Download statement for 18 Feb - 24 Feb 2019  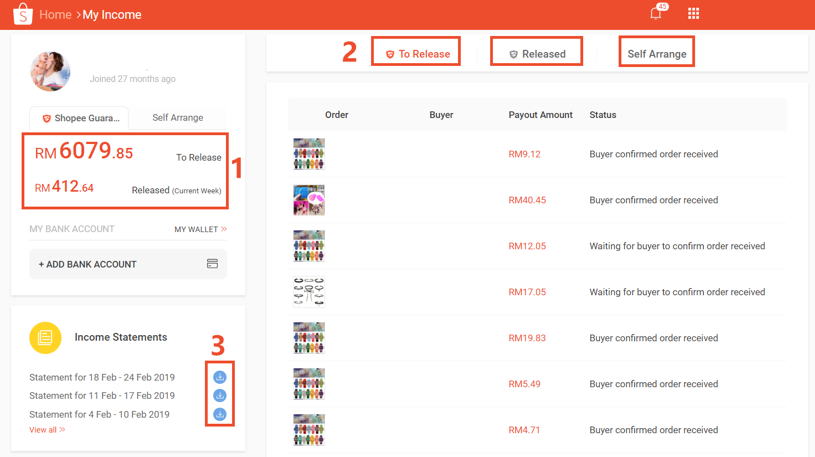coord(220,377)
